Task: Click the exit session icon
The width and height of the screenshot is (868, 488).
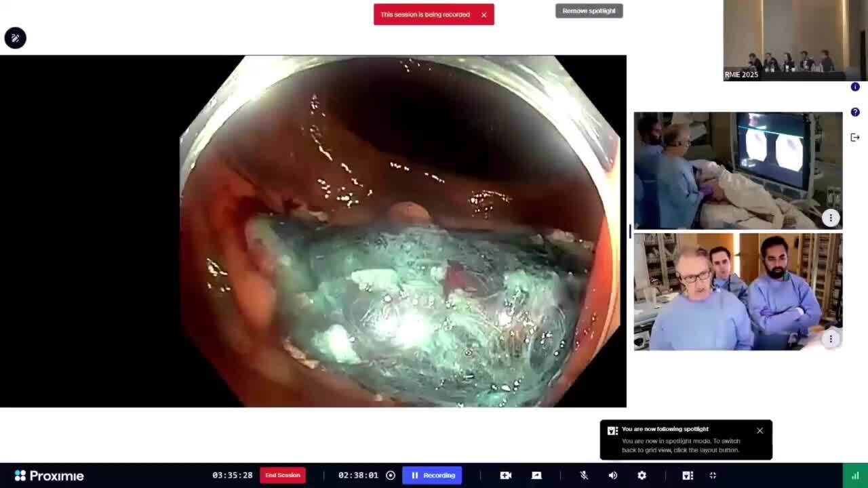Action: point(855,138)
